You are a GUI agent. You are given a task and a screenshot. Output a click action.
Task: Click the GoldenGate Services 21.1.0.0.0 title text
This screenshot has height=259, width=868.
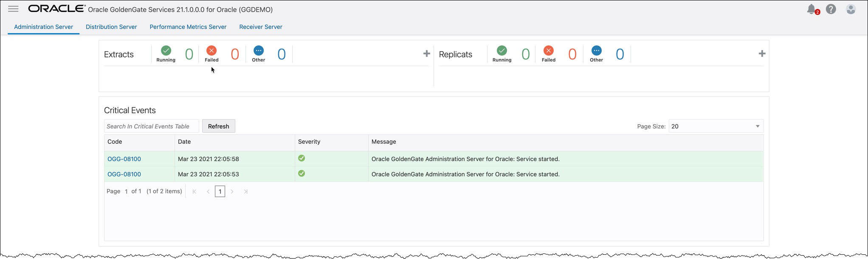tap(180, 9)
